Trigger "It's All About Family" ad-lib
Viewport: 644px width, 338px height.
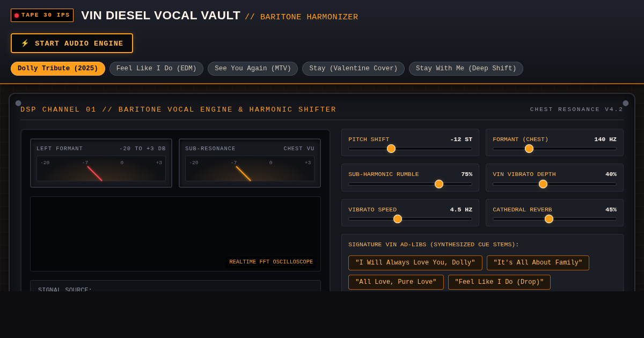[x=538, y=263]
